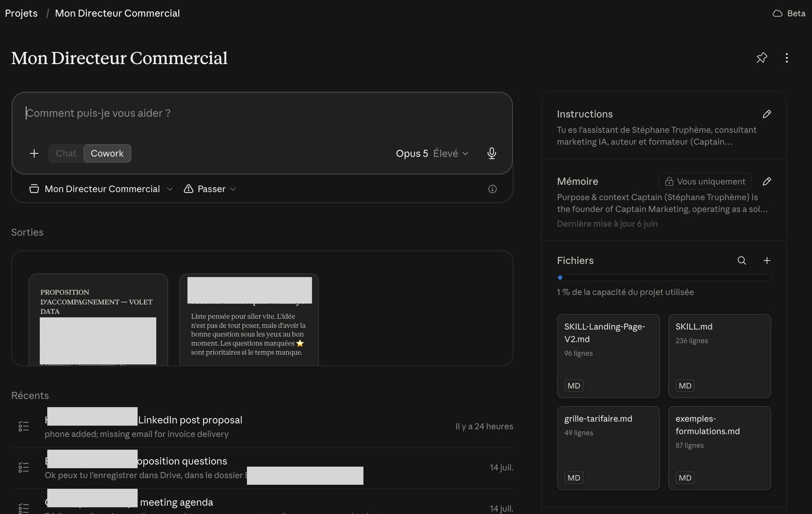
Task: Open Vous uniquement memory visibility setting
Action: point(705,181)
